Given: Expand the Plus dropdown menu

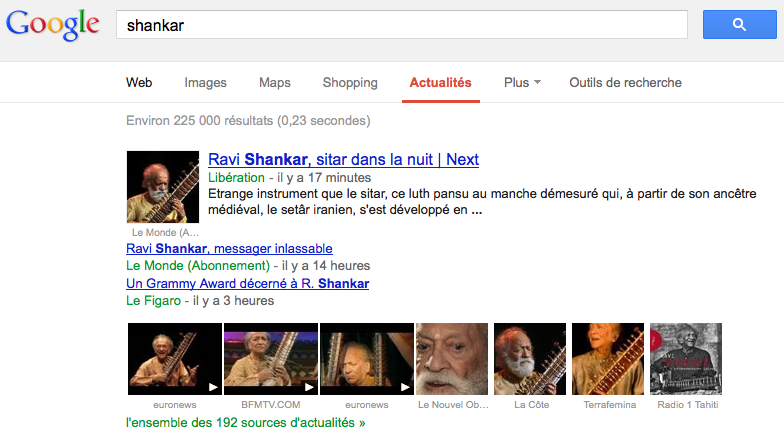Looking at the screenshot, I should 522,82.
